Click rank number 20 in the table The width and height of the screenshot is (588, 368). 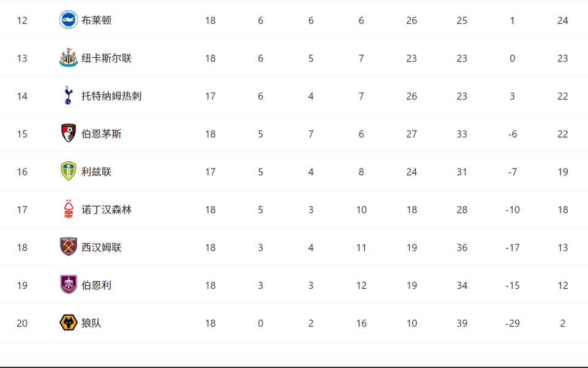(22, 323)
